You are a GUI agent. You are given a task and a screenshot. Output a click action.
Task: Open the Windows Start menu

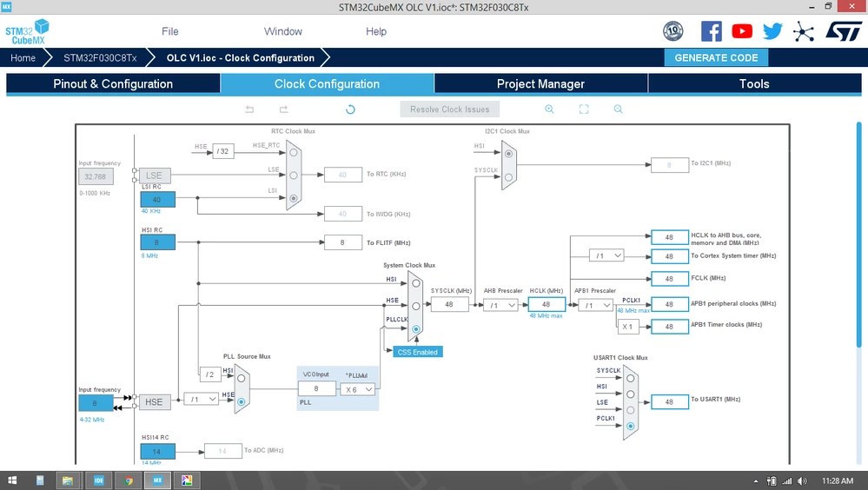click(x=11, y=480)
